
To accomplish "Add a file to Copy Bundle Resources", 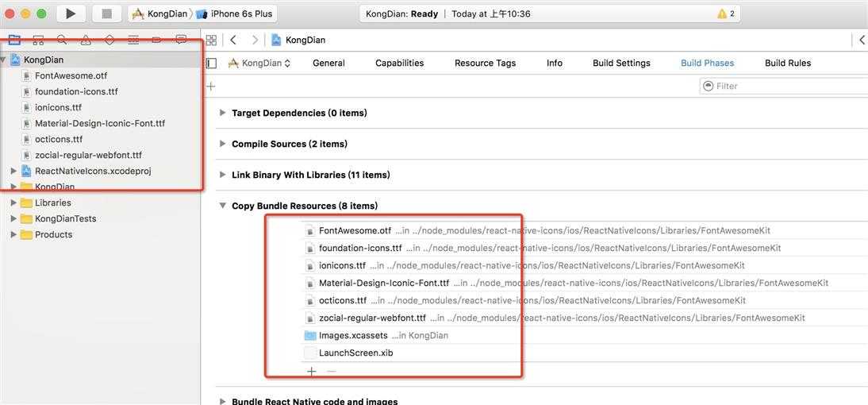I will click(x=312, y=371).
